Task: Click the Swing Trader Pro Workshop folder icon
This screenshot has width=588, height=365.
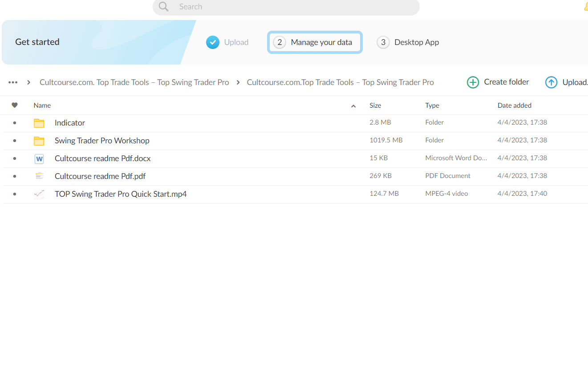Action: click(39, 141)
